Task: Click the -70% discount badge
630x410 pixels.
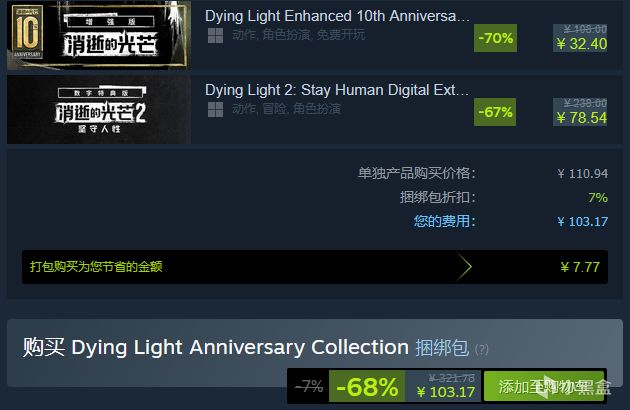Action: [495, 38]
